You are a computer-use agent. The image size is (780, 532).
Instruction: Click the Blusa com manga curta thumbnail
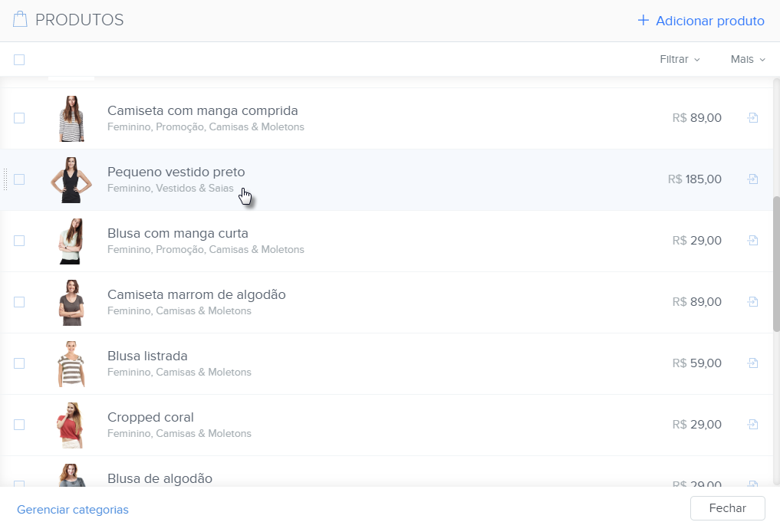pyautogui.click(x=71, y=241)
